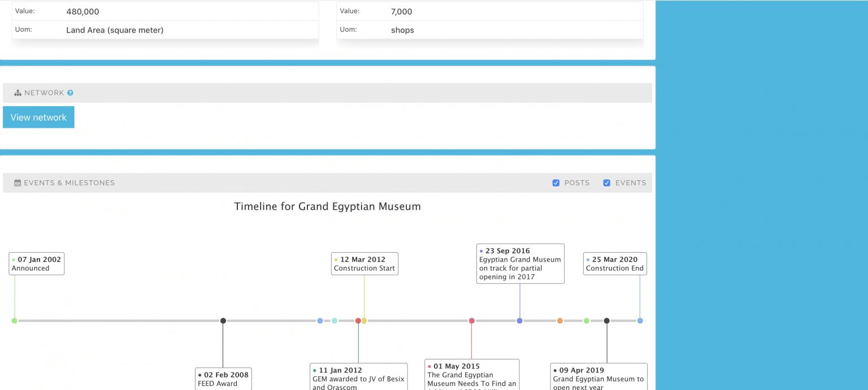Select the yellow 12 Mar 2012 timeline dot
This screenshot has height=390, width=868.
tap(364, 320)
